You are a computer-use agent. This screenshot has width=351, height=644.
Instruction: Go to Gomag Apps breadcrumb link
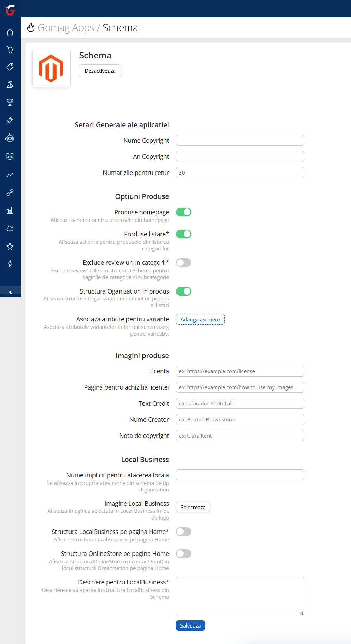point(66,28)
